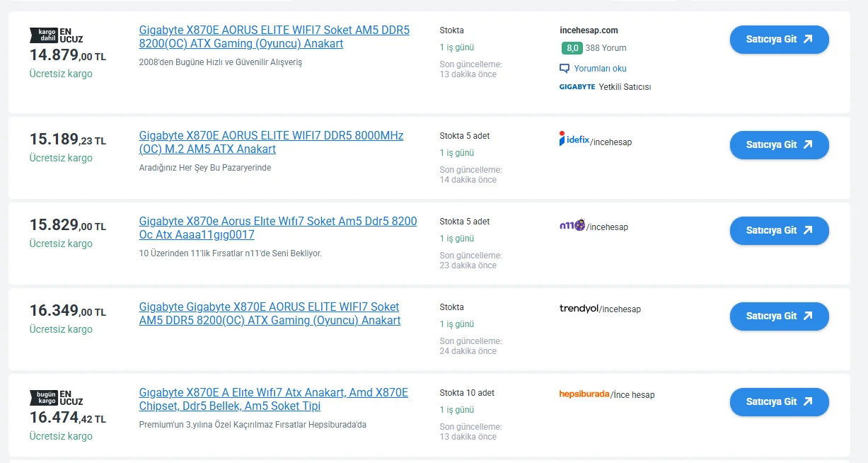
Task: Click the GIGABYTE authorized seller logo
Action: pos(577,87)
